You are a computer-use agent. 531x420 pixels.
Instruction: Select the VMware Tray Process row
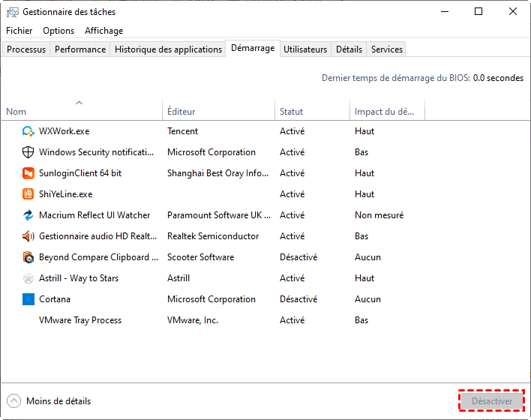click(x=80, y=320)
